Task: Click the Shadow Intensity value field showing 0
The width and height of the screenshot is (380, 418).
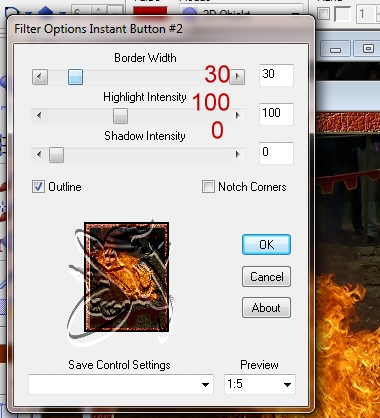Action: [x=276, y=153]
